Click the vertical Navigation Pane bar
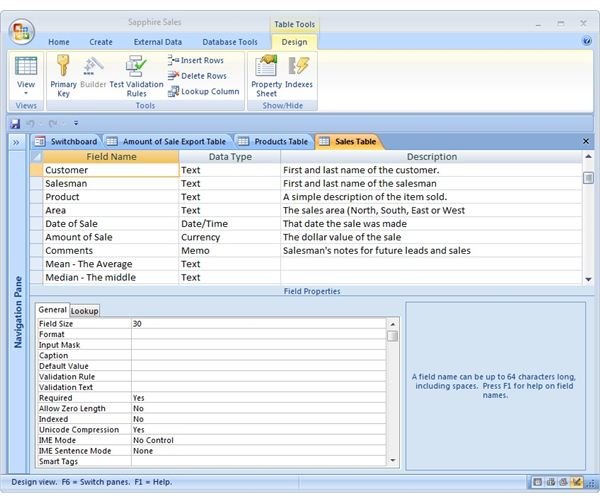This screenshot has width=600, height=497. pos(18,312)
